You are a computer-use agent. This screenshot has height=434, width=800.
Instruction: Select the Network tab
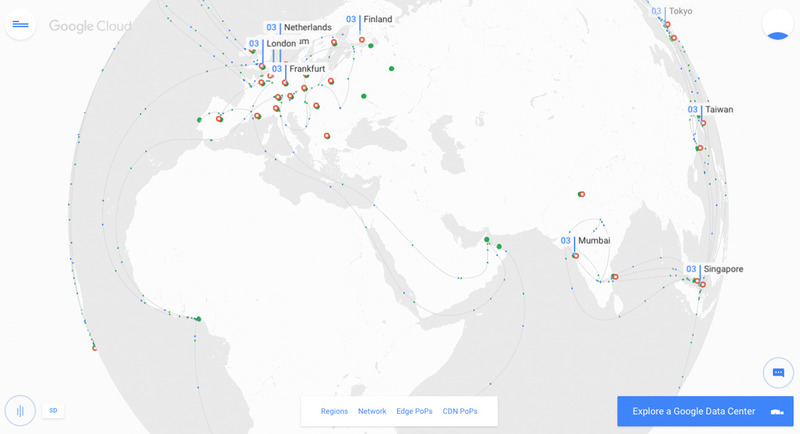[x=372, y=411]
